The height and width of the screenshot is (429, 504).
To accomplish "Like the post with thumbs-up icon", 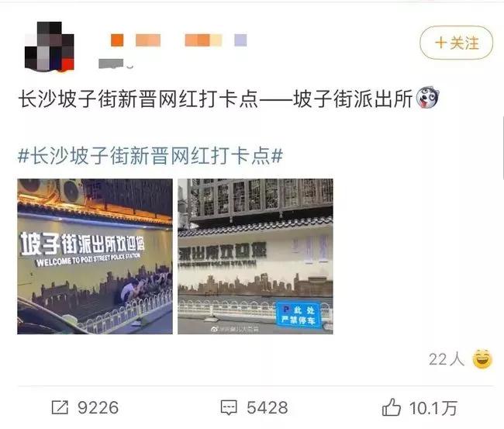I will (x=391, y=407).
